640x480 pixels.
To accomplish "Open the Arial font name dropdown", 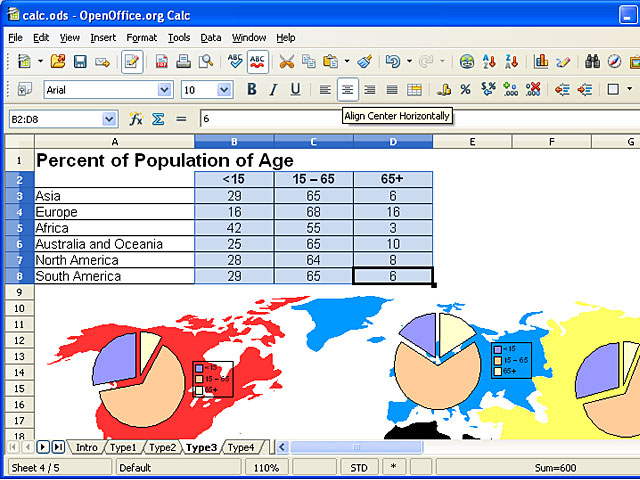I will (164, 90).
